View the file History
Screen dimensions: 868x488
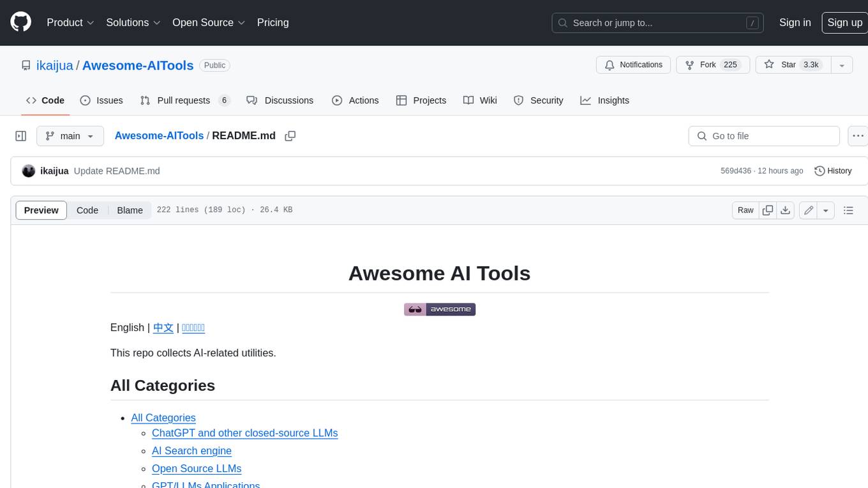point(833,171)
